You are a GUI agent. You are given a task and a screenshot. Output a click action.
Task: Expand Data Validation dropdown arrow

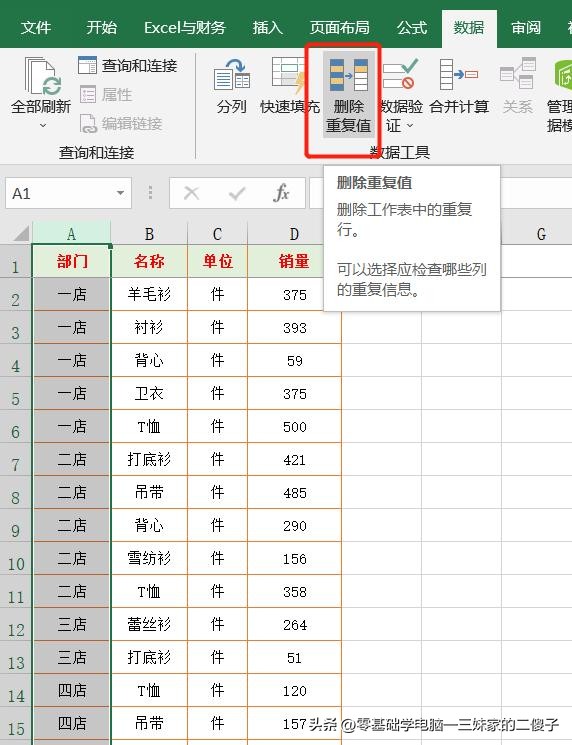(x=410, y=126)
